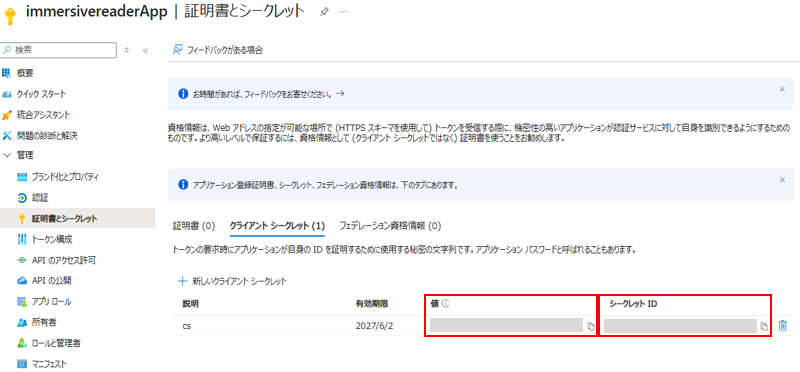Click the 証明書とシークレット key icon in sidebar

[x=21, y=218]
